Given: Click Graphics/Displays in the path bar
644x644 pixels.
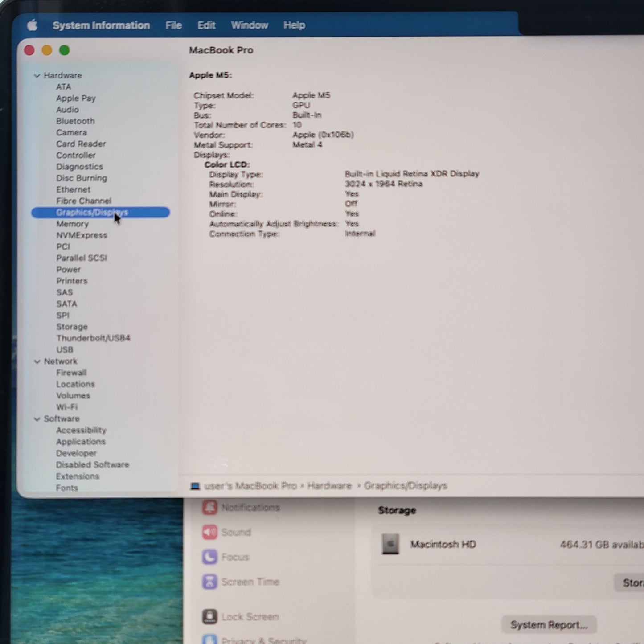Looking at the screenshot, I should coord(406,486).
